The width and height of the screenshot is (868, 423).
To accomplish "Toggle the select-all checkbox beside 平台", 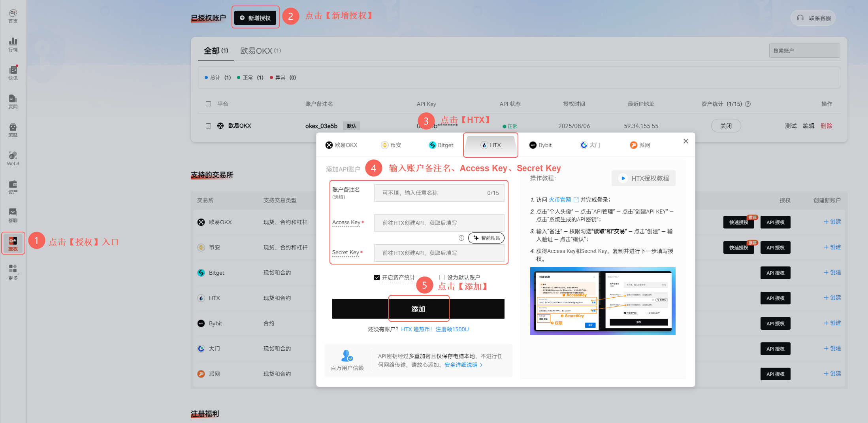I will 208,104.
